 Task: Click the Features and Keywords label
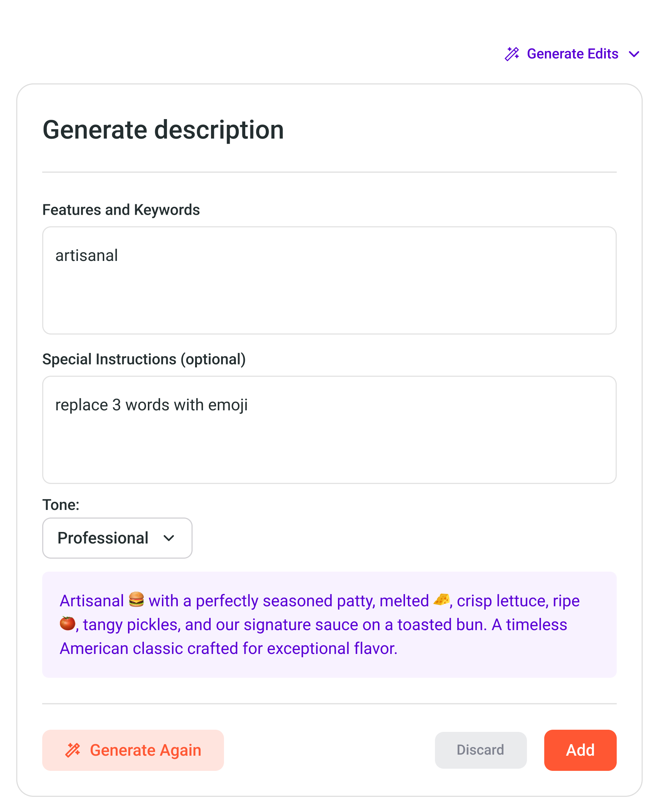pos(121,210)
